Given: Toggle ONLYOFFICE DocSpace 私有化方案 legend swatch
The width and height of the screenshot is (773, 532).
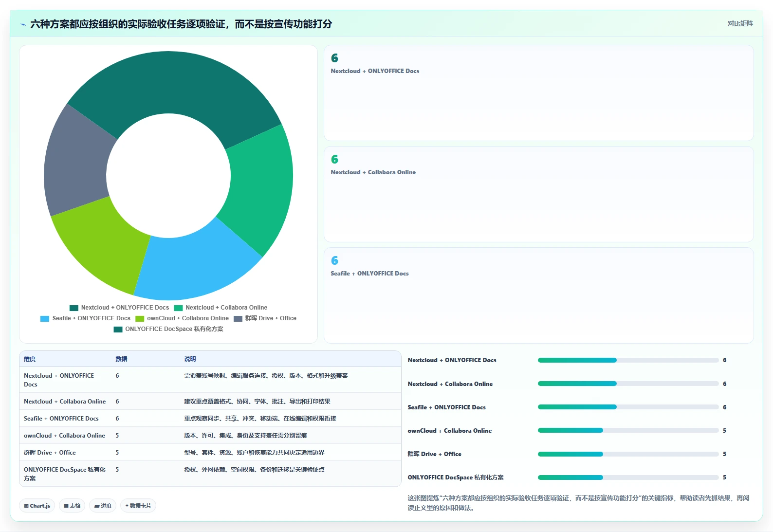Looking at the screenshot, I should pyautogui.click(x=118, y=329).
